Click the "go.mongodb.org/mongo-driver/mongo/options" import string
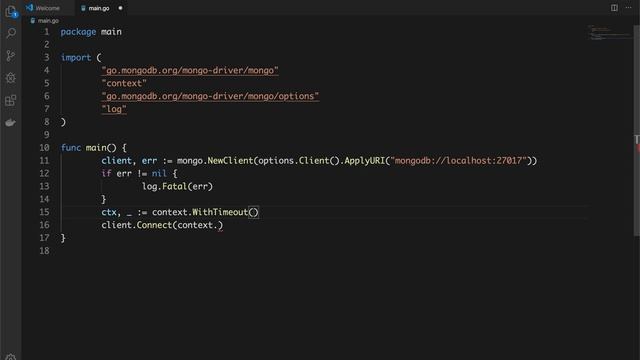Image resolution: width=640 pixels, height=360 pixels. tap(210, 96)
